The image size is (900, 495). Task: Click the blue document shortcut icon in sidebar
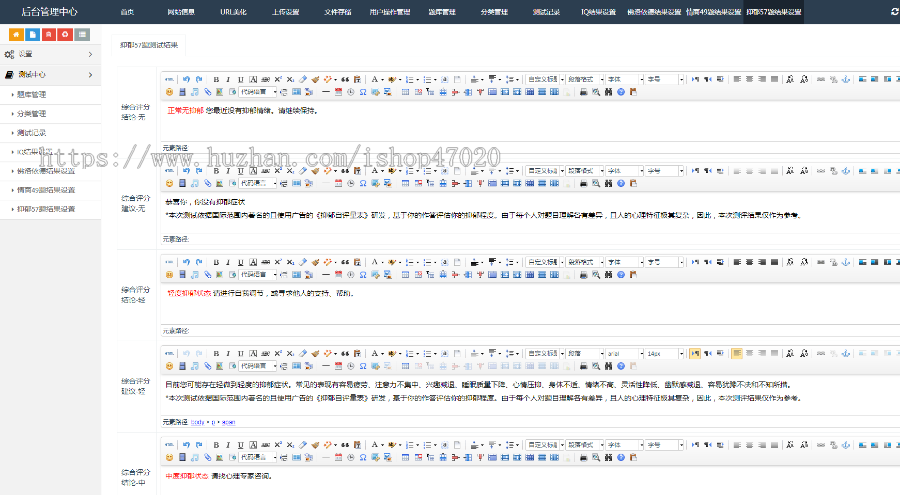pyautogui.click(x=33, y=34)
